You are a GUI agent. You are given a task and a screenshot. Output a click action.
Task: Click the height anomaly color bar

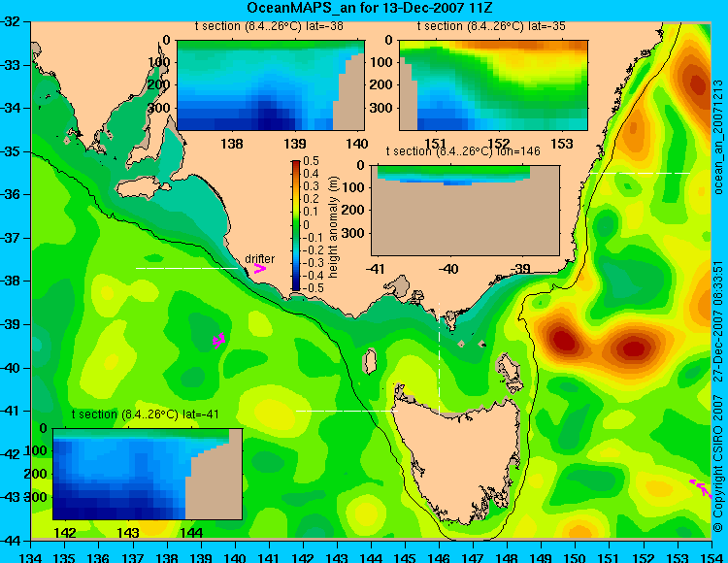point(296,225)
